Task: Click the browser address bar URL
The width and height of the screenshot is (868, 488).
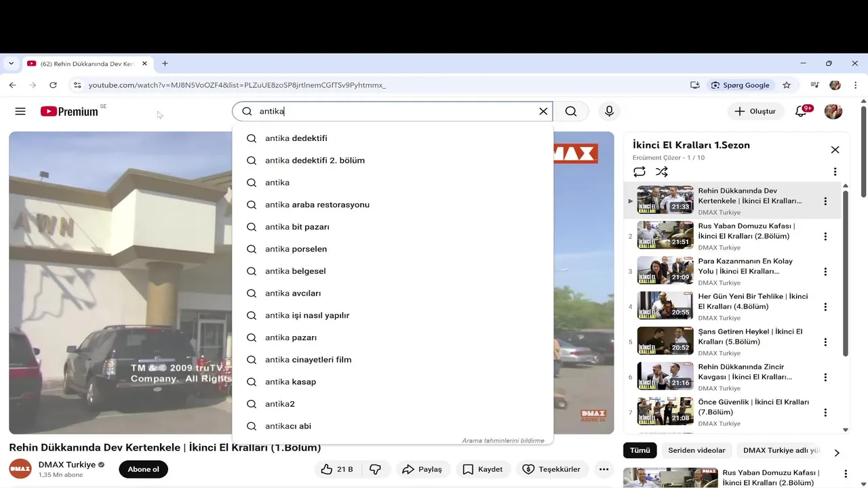Action: 237,85
